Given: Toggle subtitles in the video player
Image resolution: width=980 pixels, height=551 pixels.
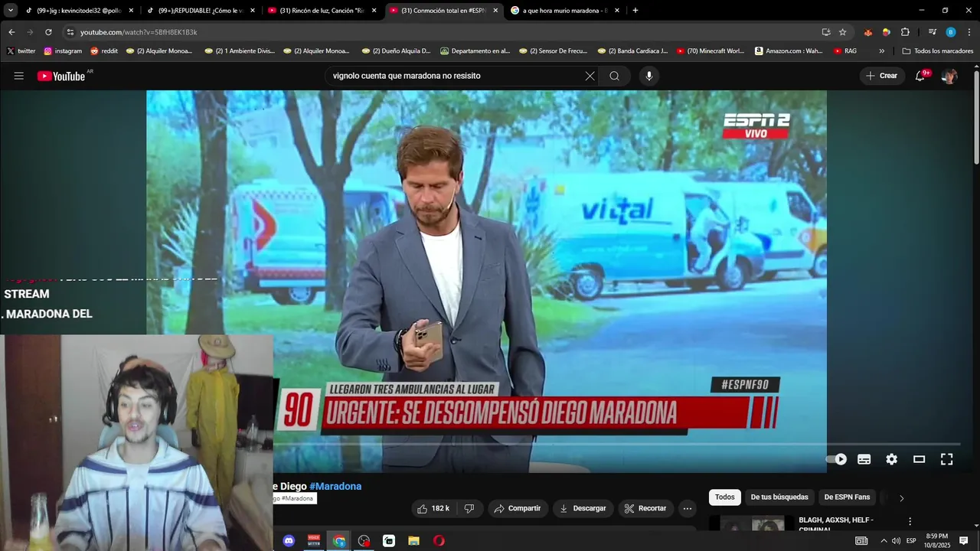Looking at the screenshot, I should [864, 459].
